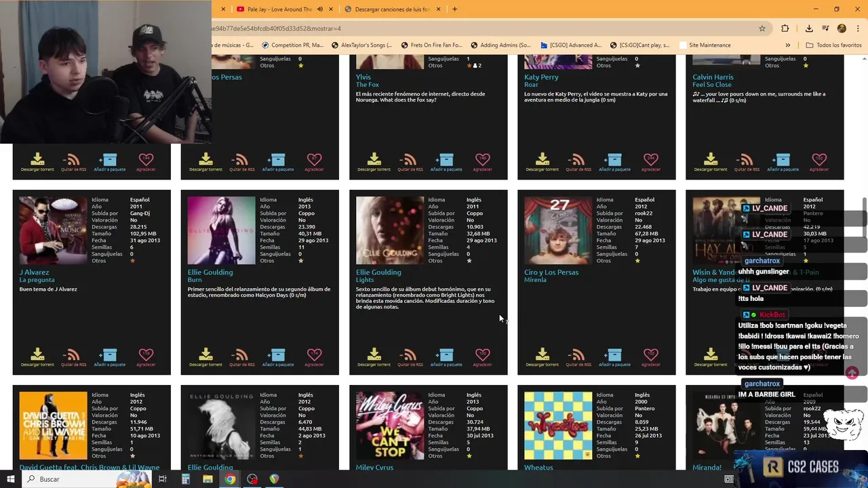Image resolution: width=868 pixels, height=488 pixels.
Task: Mute the Pale Jay tab audio
Action: 320,9
